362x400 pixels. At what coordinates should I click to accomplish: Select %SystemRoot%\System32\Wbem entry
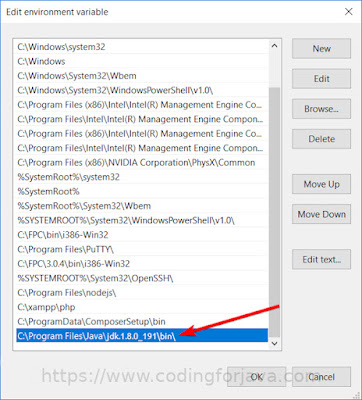(x=142, y=206)
